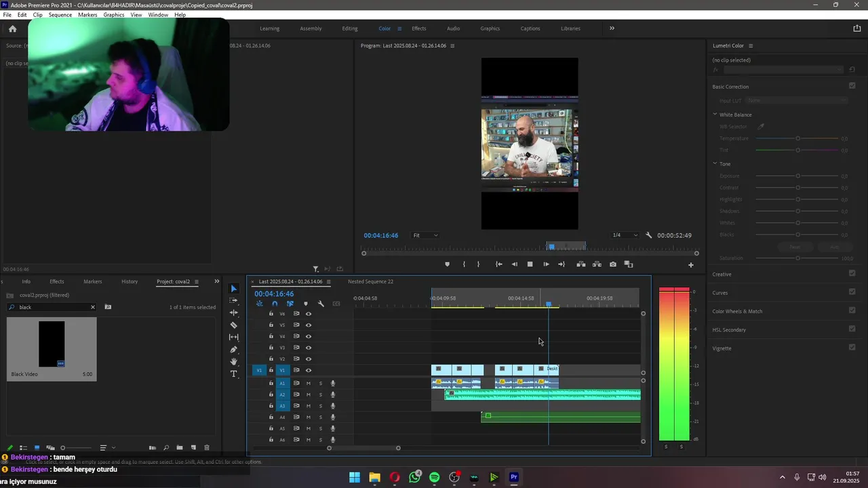Solo audio track A2
The image size is (868, 488).
coord(321,394)
